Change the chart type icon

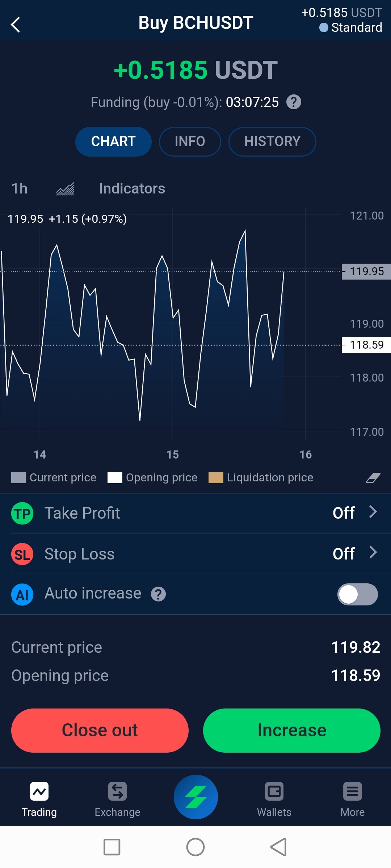point(65,189)
